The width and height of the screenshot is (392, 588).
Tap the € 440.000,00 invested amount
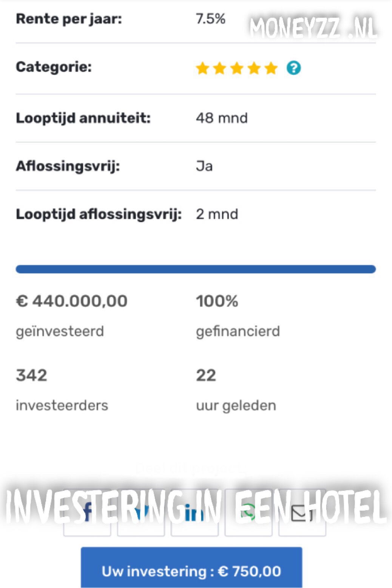click(72, 301)
